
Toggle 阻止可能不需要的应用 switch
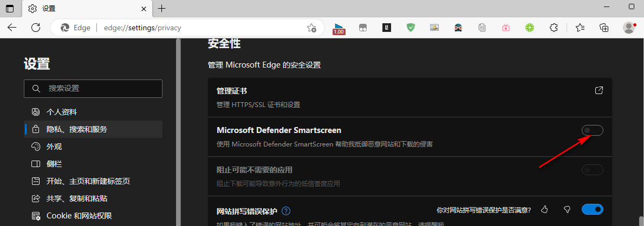(x=592, y=170)
